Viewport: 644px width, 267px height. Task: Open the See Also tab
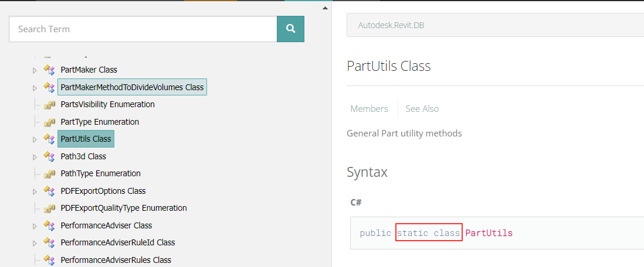[x=422, y=109]
